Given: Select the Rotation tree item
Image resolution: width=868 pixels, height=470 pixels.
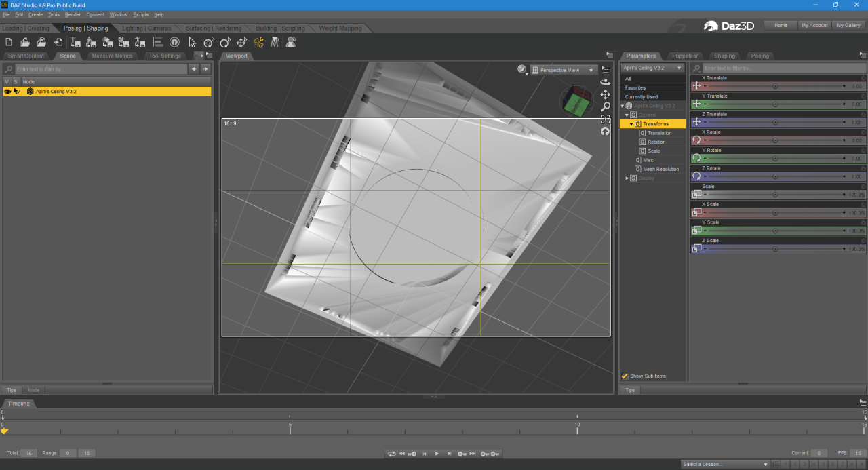Looking at the screenshot, I should [x=656, y=142].
